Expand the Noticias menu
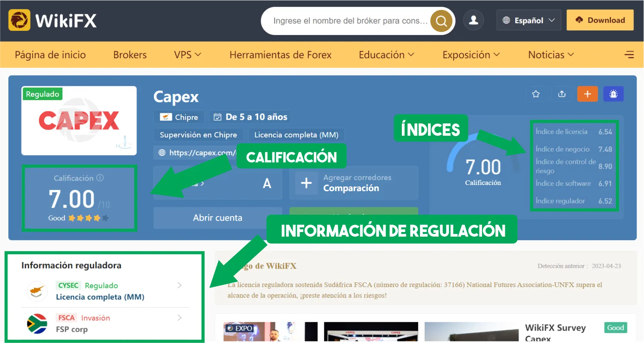The width and height of the screenshot is (644, 343). [551, 55]
